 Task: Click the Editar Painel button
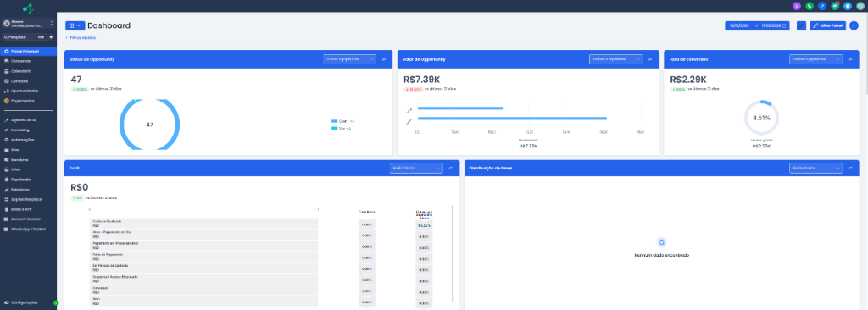pyautogui.click(x=827, y=25)
